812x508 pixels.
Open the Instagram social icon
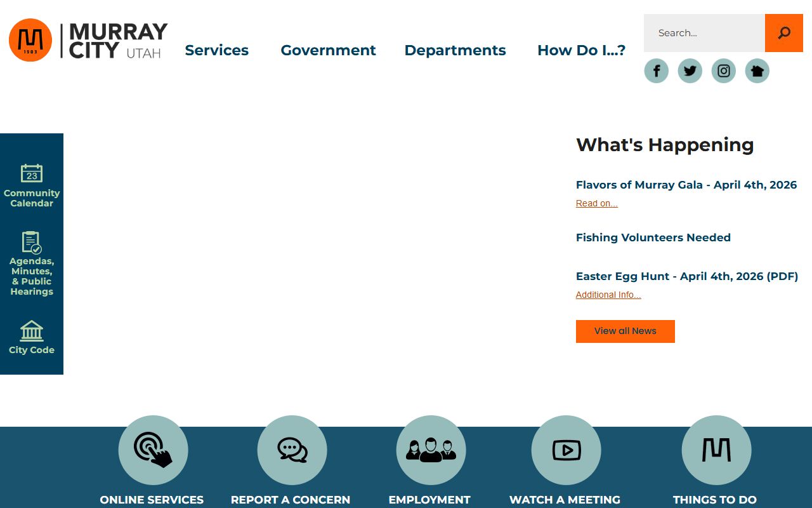pos(724,70)
